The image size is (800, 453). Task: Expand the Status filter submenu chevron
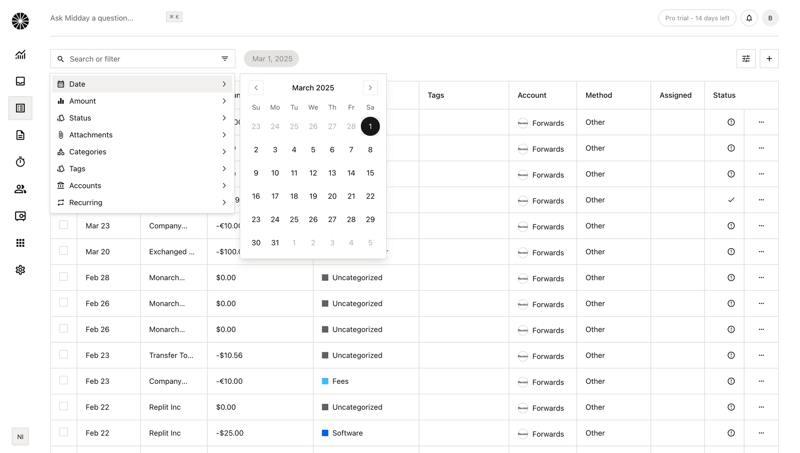click(x=224, y=118)
